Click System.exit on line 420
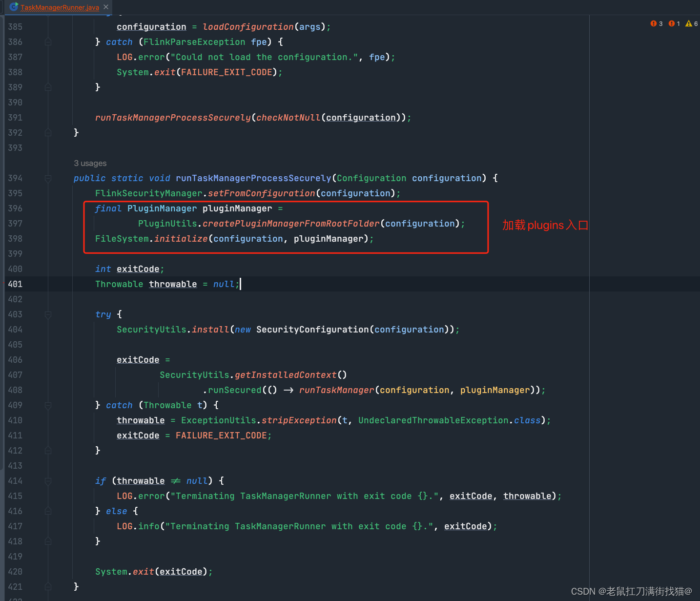Viewport: 700px width, 601px height. coord(124,572)
